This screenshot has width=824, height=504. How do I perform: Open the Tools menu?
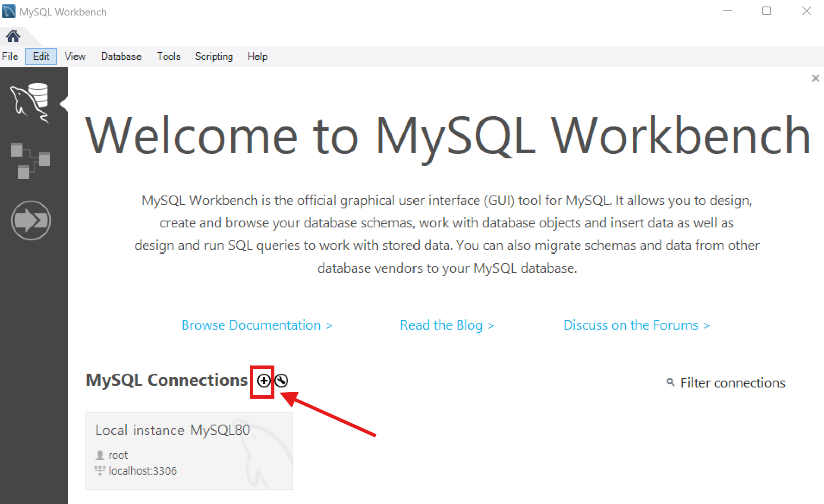click(169, 57)
